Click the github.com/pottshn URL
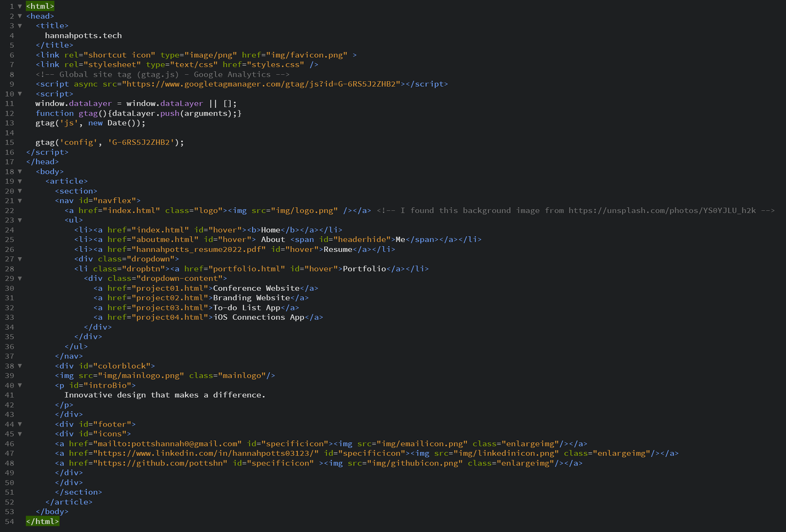This screenshot has width=786, height=532. (160, 463)
